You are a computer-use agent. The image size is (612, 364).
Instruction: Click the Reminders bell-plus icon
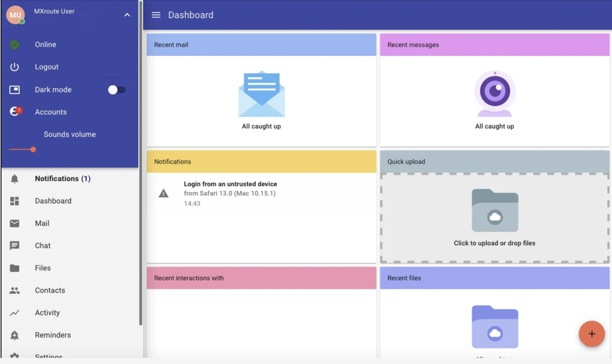[15, 335]
